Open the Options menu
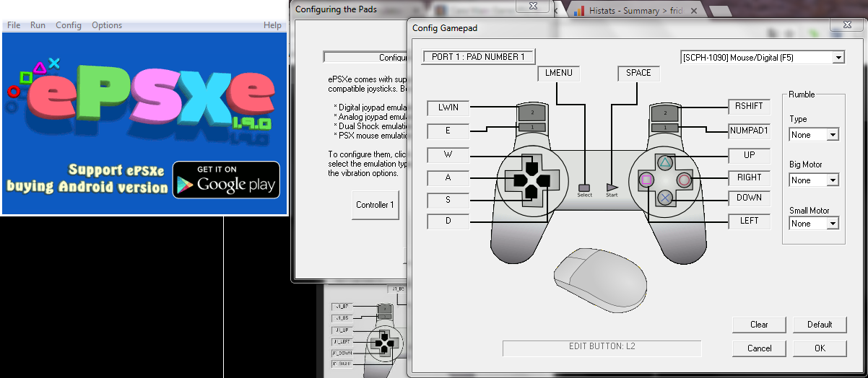Screen dimensions: 868x378 [x=107, y=25]
